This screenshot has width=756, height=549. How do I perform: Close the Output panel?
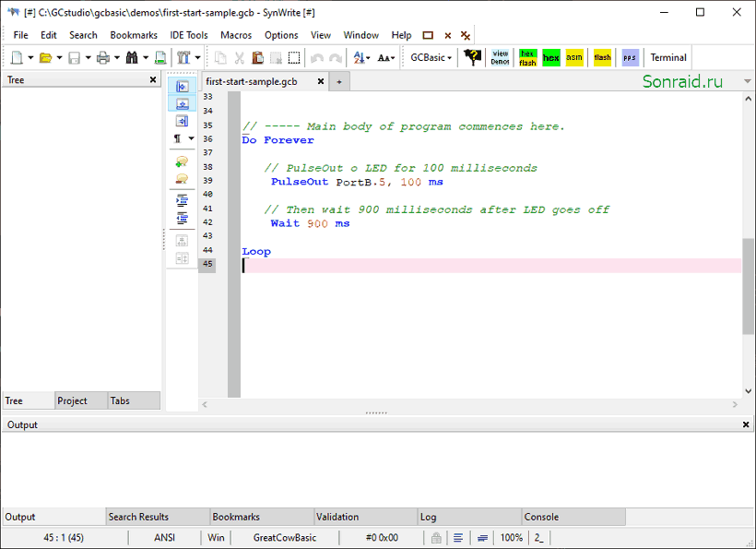point(746,424)
